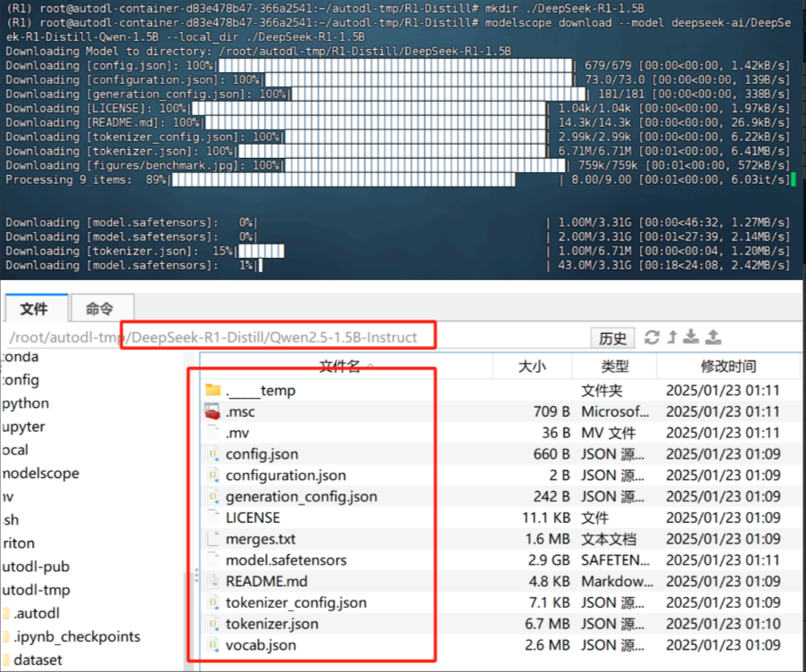Image resolution: width=806 pixels, height=672 pixels.
Task: Open the autodl-pub folder in tree
Action: [36, 567]
